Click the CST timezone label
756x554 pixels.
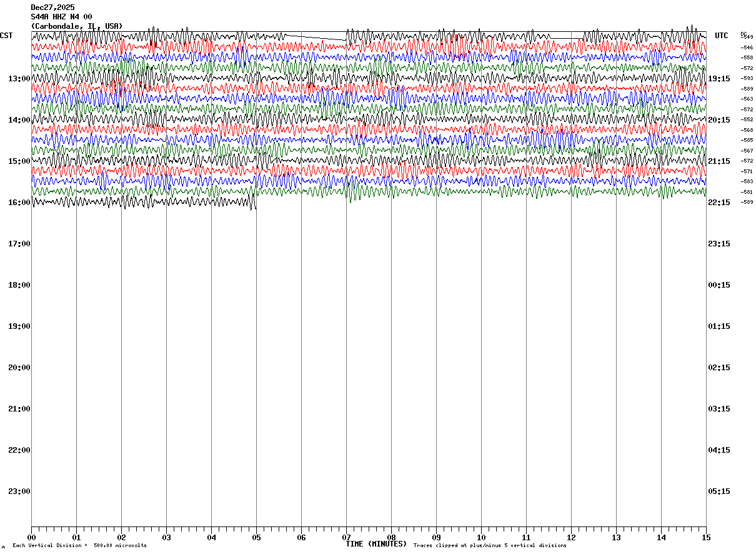coord(6,36)
